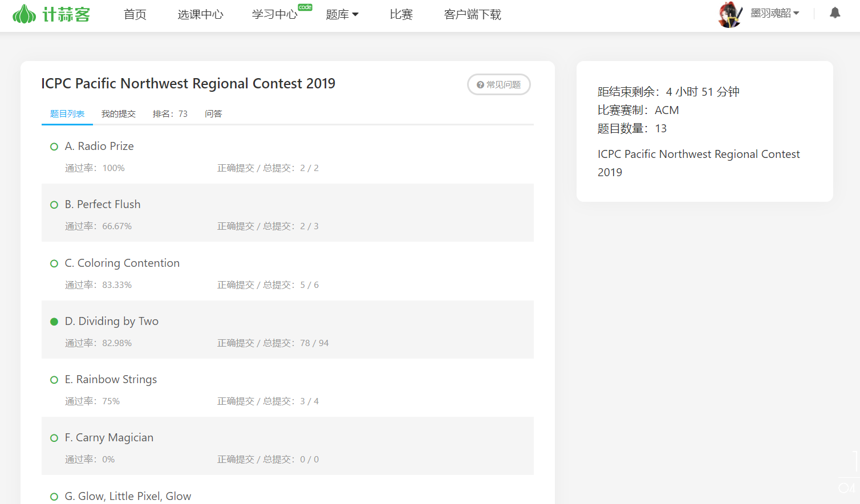Screen dimensions: 860x504
Task: Open 学习中心 from the navigation bar
Action: (275, 15)
